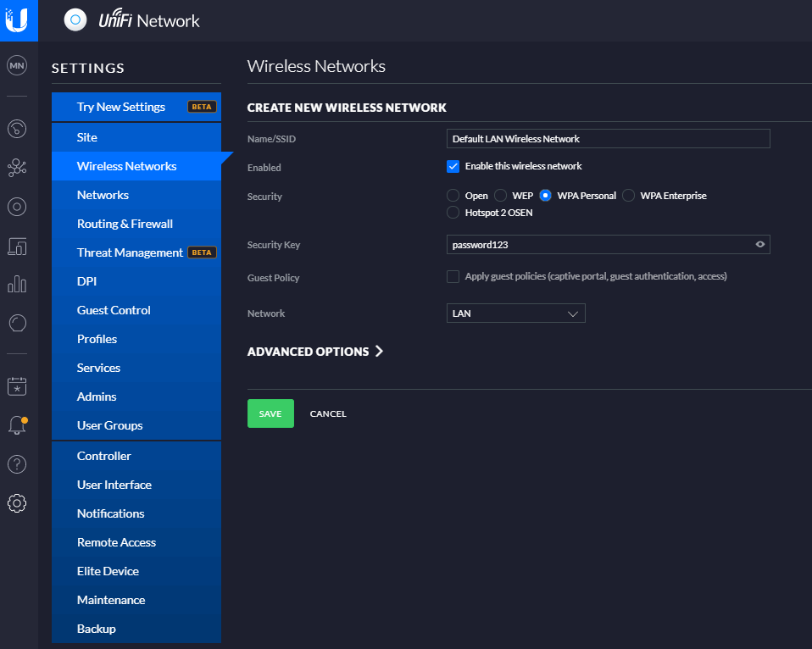Select the Hotspot 2 OSEN radio button
The height and width of the screenshot is (649, 812).
click(453, 213)
